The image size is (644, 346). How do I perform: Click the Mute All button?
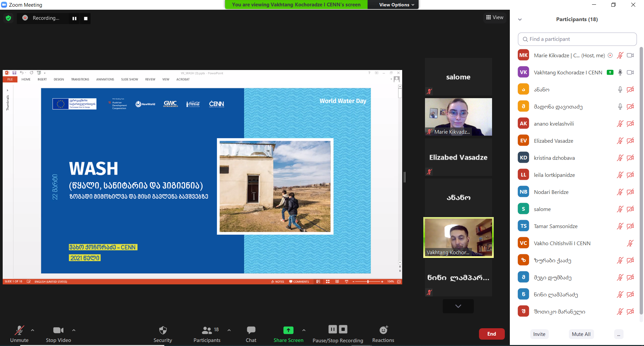coord(581,334)
